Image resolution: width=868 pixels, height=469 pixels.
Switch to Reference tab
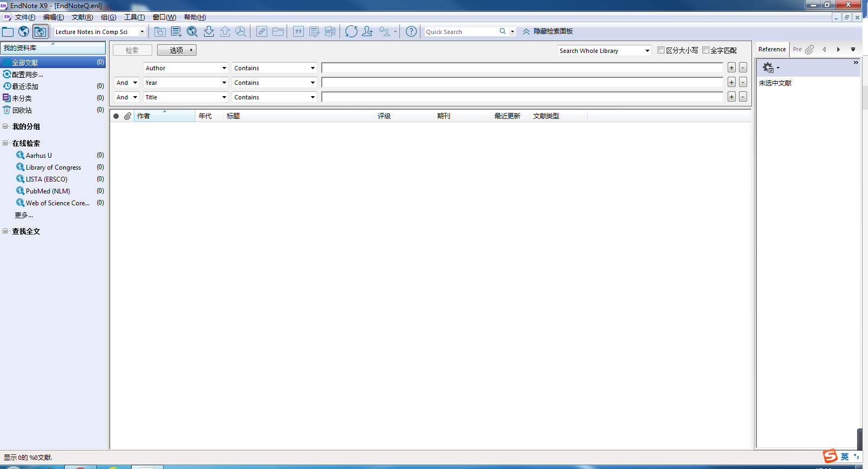(772, 49)
